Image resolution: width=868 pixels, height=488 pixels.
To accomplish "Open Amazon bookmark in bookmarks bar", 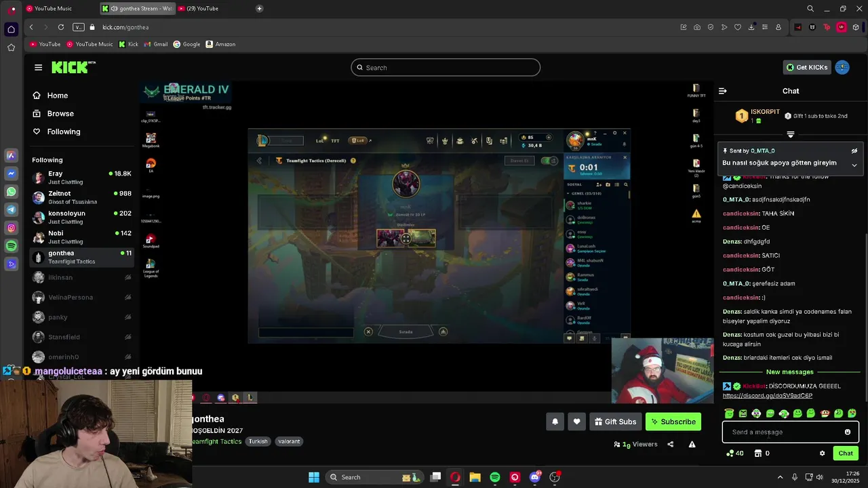I will 220,44.
